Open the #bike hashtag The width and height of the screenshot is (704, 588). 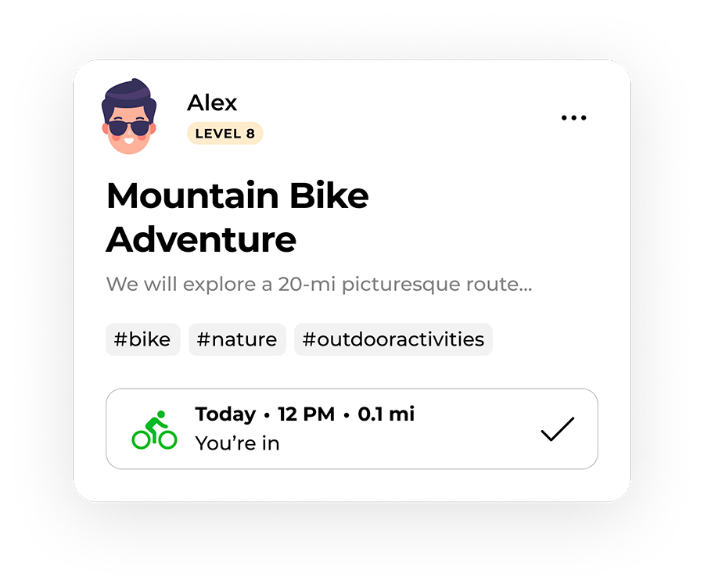[x=143, y=339]
